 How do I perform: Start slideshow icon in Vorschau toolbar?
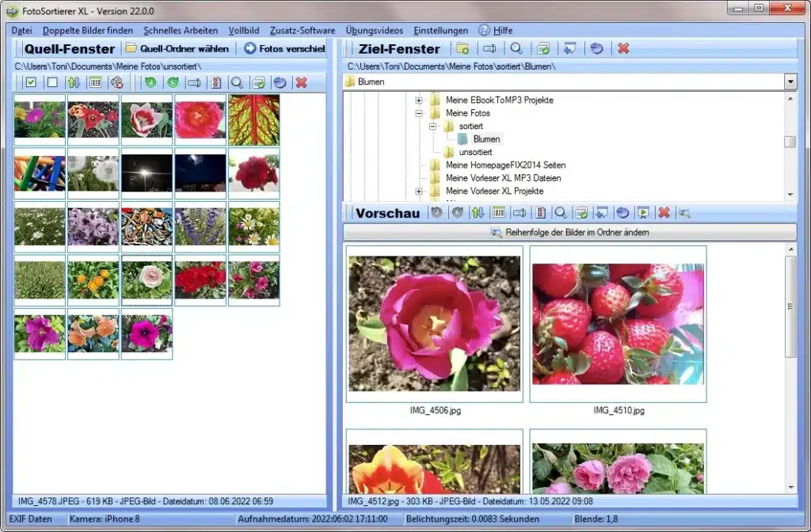point(643,212)
